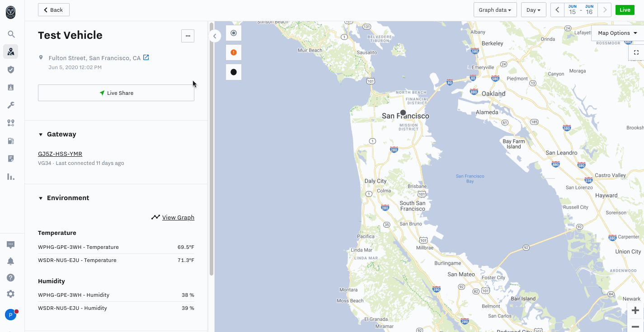
Task: Open the Day range dropdown menu
Action: (533, 10)
